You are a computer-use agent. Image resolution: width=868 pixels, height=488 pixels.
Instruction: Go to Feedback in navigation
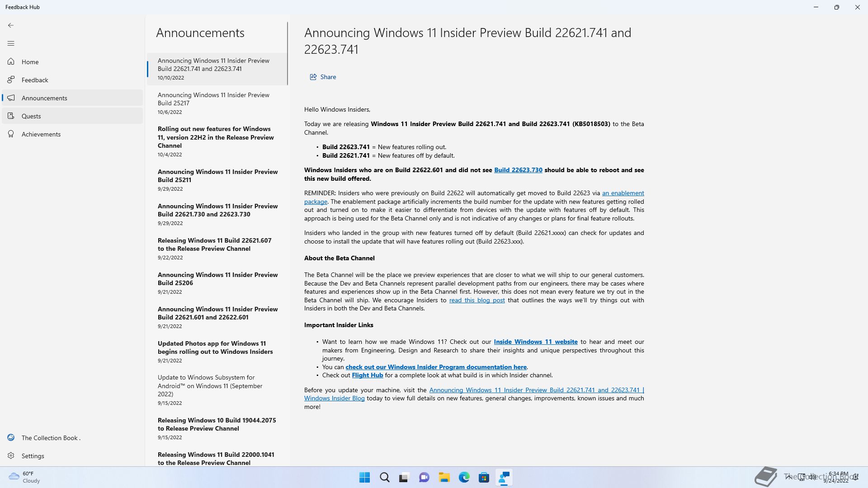[x=72, y=80]
